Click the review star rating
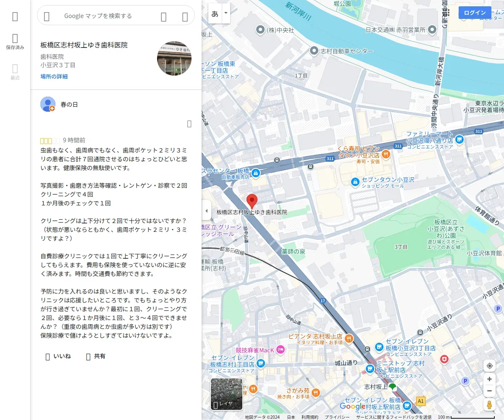The width and height of the screenshot is (504, 420). pos(50,141)
